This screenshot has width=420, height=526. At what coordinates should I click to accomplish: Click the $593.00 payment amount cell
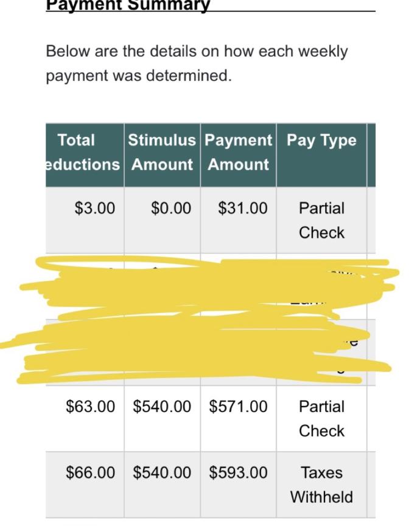pyautogui.click(x=239, y=485)
